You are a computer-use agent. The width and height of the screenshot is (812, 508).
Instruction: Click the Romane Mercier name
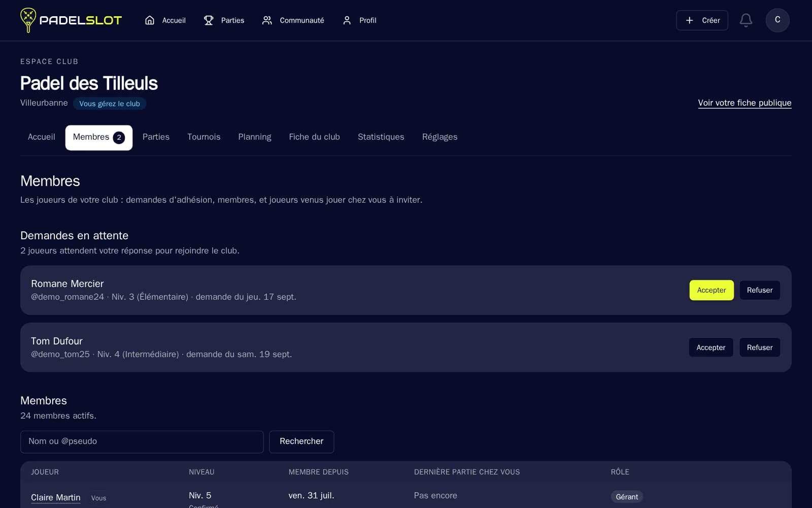click(x=67, y=283)
